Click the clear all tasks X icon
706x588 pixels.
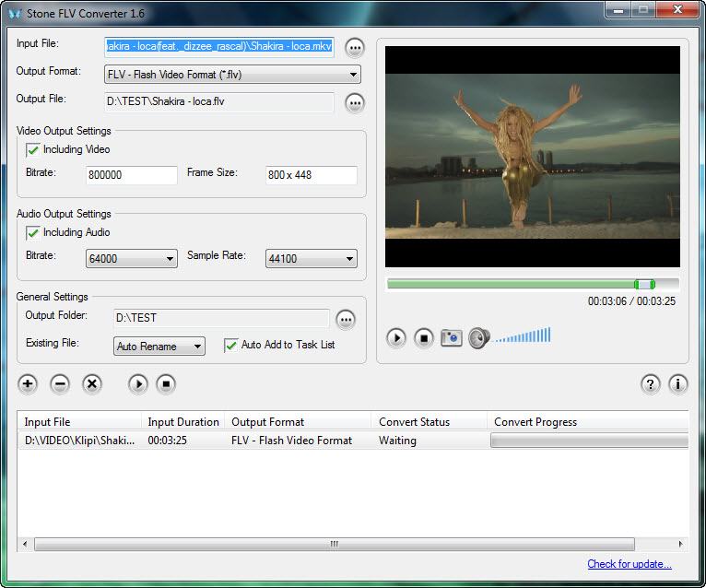pos(92,384)
